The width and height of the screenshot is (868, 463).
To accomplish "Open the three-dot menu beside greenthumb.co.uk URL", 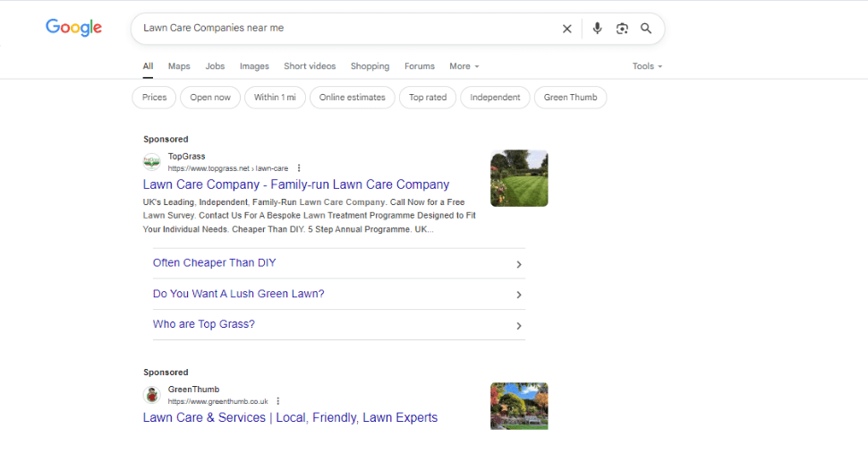I will tap(278, 401).
